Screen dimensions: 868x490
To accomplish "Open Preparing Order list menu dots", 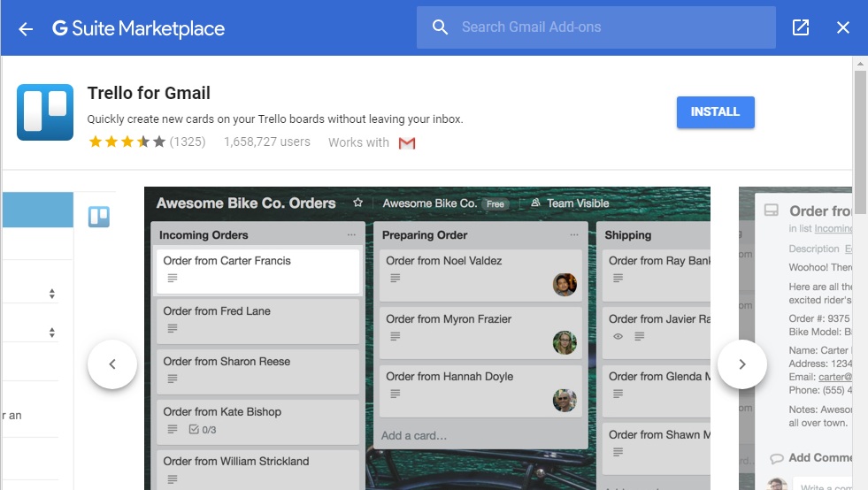I will (574, 234).
